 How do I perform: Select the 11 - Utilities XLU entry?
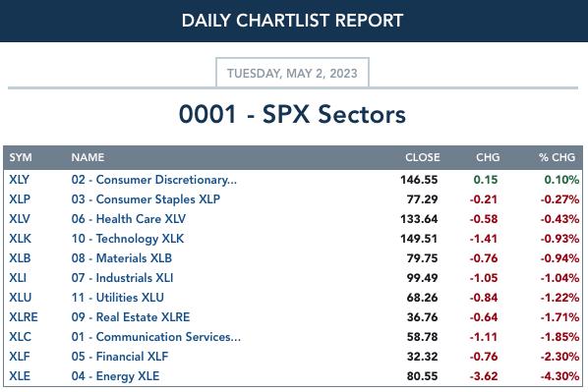pyautogui.click(x=117, y=298)
